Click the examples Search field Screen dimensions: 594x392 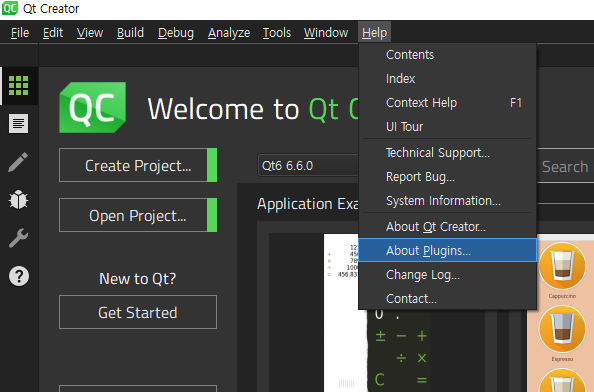[x=565, y=167]
